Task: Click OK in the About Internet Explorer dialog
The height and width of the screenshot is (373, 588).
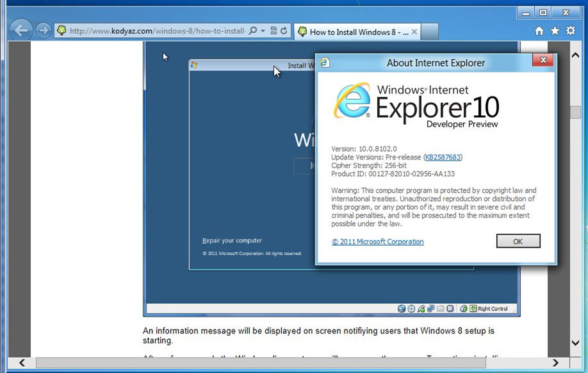Action: pos(518,241)
